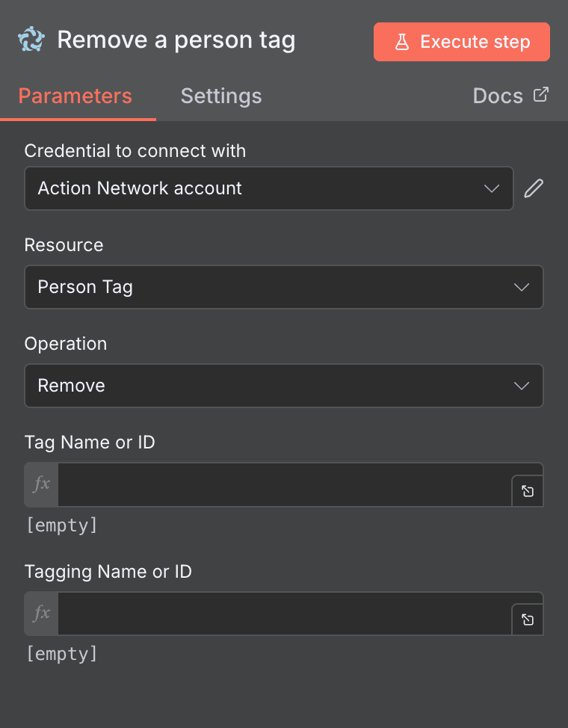568x728 pixels.
Task: Open the Resource dropdown showing Person Tag
Action: (284, 287)
